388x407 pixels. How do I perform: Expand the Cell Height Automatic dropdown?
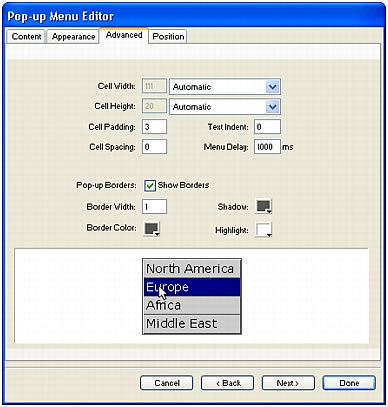[x=225, y=107]
